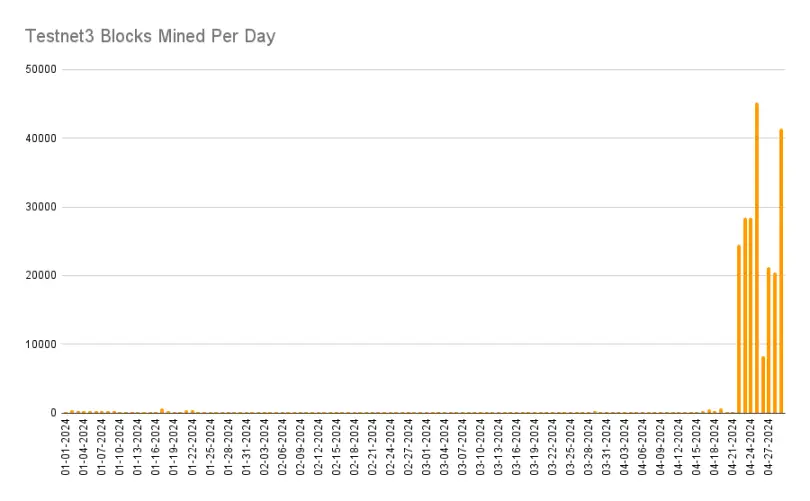
Task: Click the 20000 y-axis label
Action: [40, 275]
